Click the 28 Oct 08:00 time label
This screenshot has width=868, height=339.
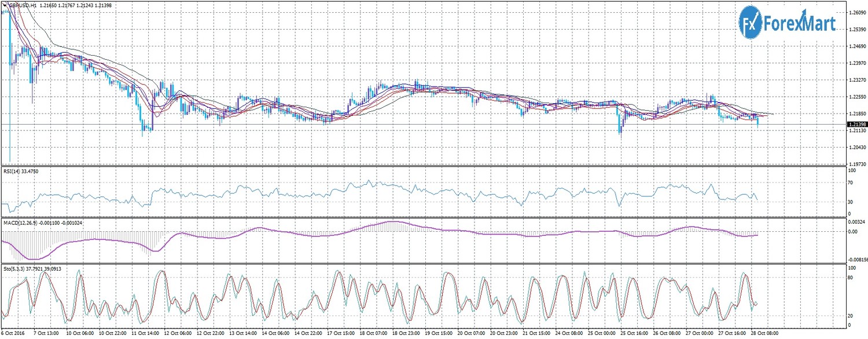click(766, 334)
